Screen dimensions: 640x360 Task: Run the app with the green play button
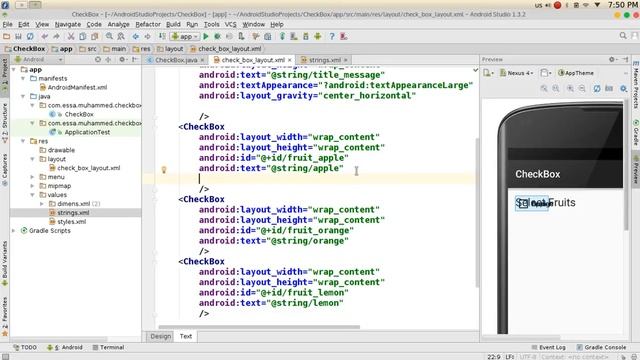coord(206,36)
